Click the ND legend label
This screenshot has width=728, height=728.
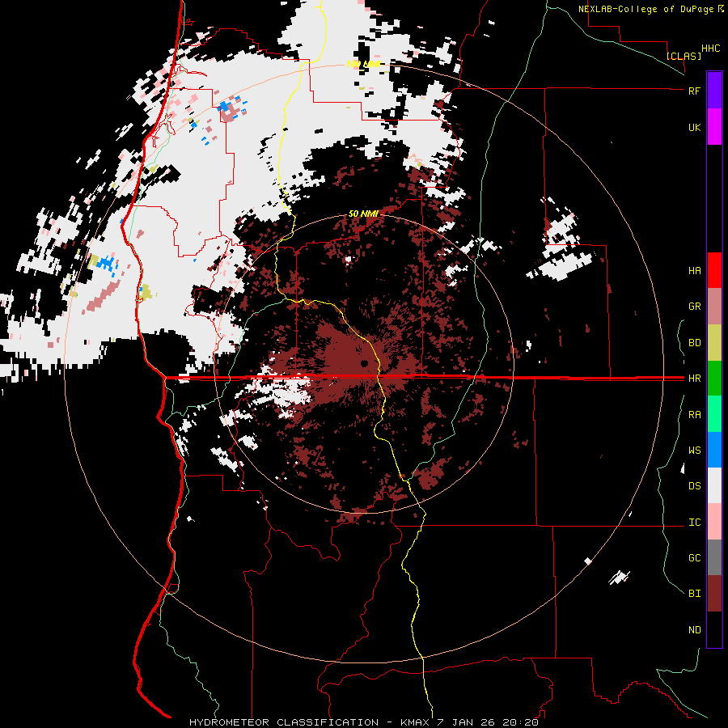pyautogui.click(x=694, y=630)
